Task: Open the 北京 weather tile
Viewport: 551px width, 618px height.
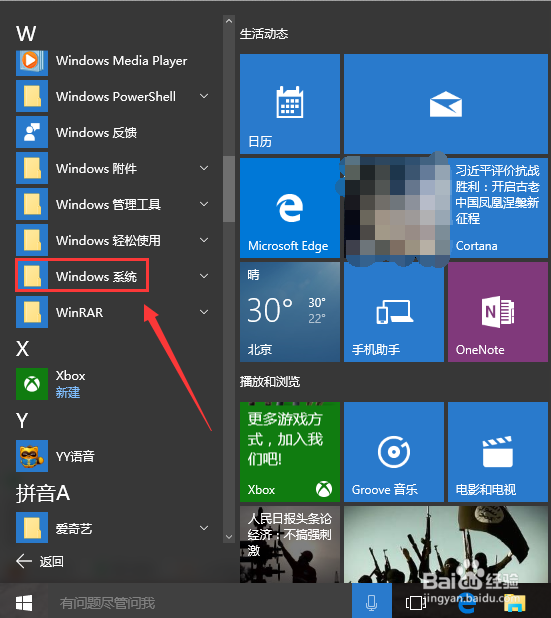Action: point(290,312)
